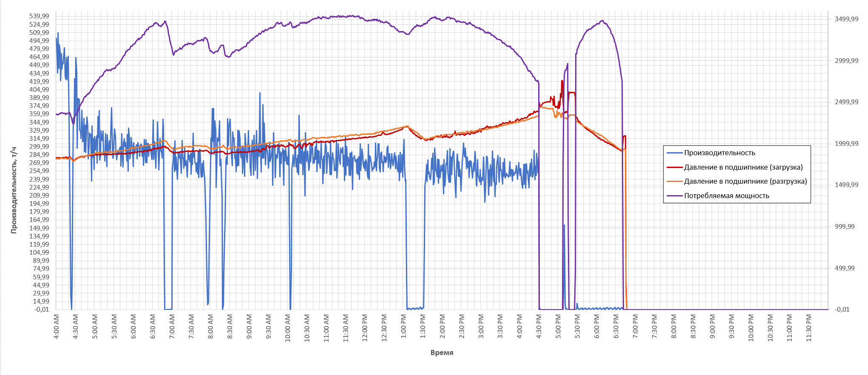The width and height of the screenshot is (868, 375).
Task: Click the 539,99 left axis value
Action: tap(39, 16)
